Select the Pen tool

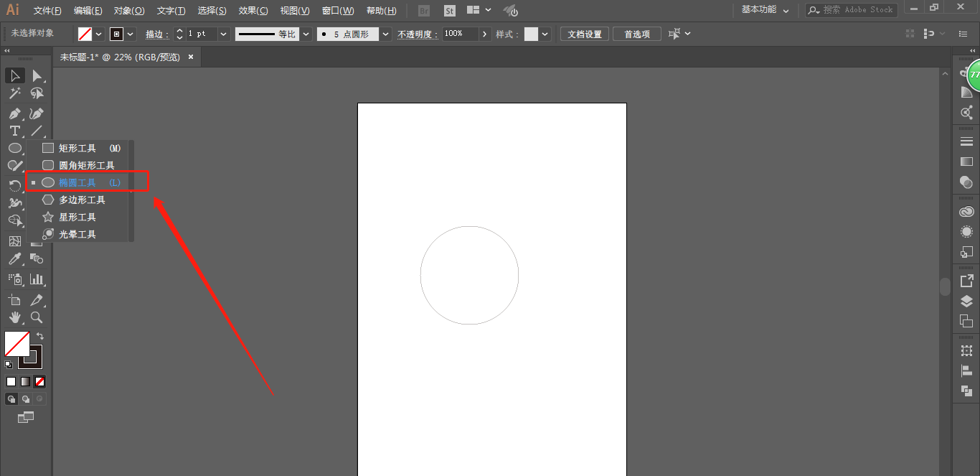15,113
